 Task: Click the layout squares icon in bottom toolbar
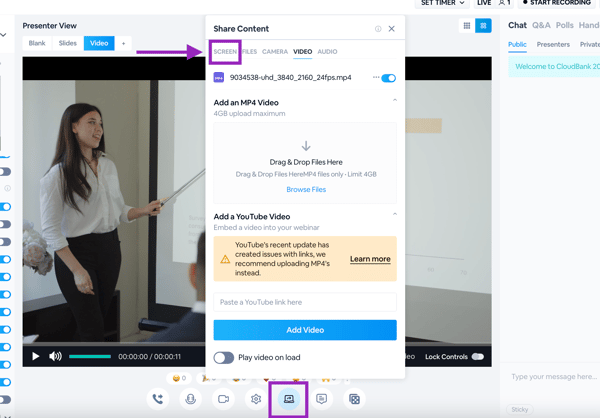[x=354, y=399]
